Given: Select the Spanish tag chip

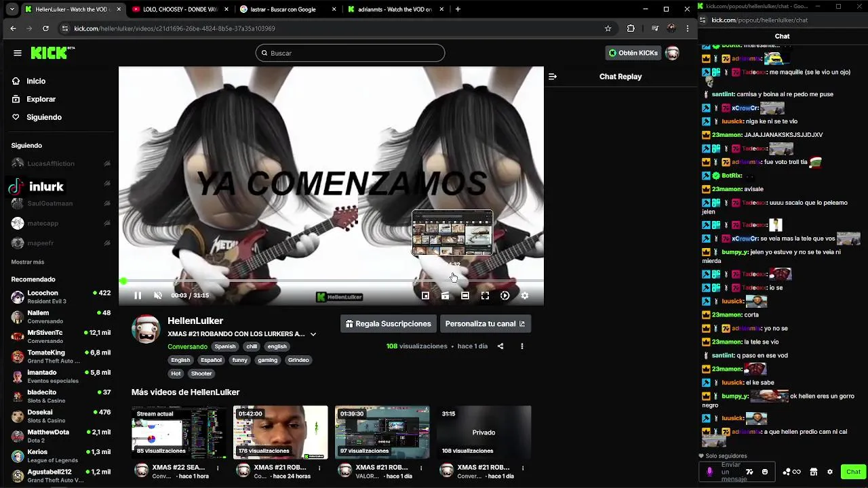Looking at the screenshot, I should tap(225, 346).
